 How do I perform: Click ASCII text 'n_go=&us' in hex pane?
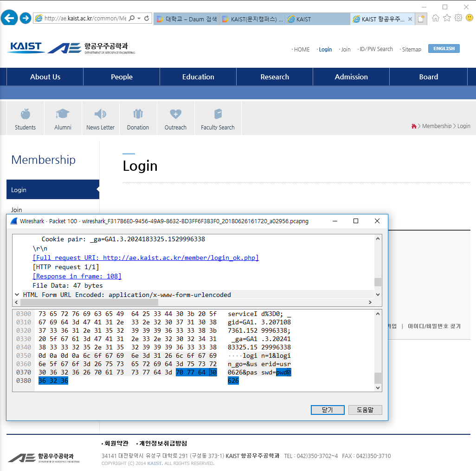tap(243, 364)
